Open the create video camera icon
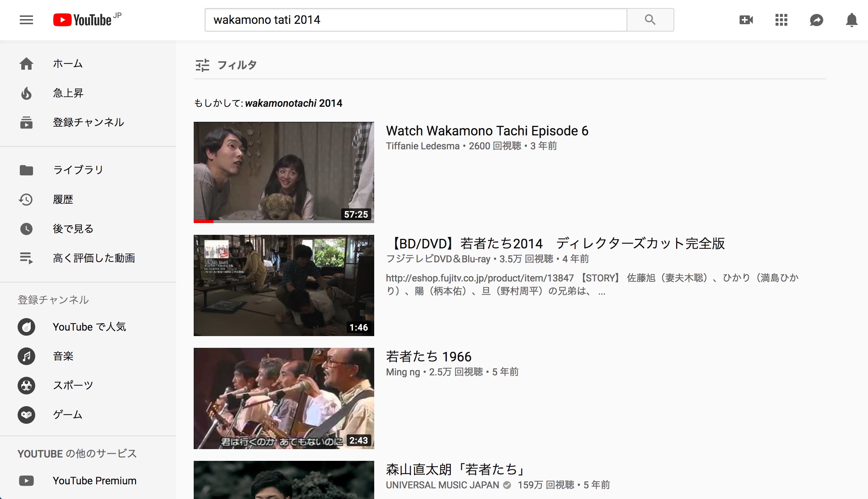868x499 pixels. (746, 20)
